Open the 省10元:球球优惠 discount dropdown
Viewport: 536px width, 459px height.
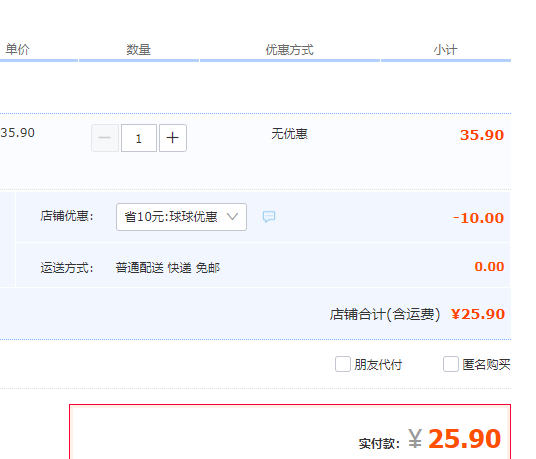point(181,217)
